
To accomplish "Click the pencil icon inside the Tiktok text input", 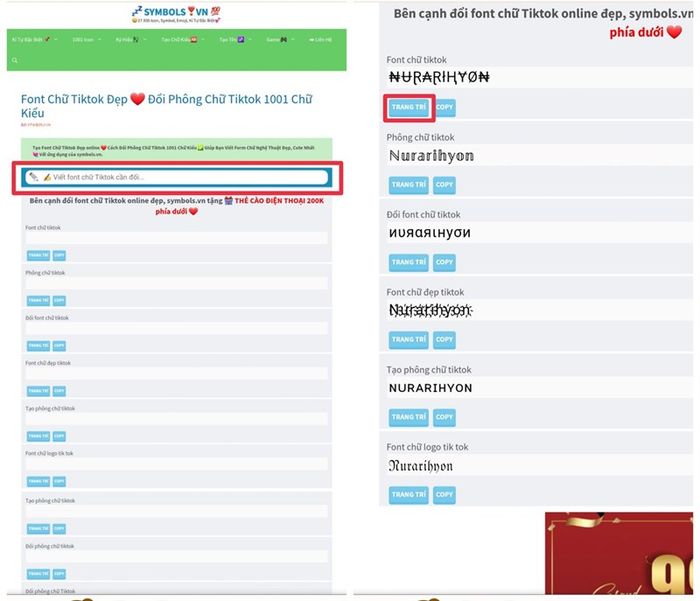I will tap(33, 177).
